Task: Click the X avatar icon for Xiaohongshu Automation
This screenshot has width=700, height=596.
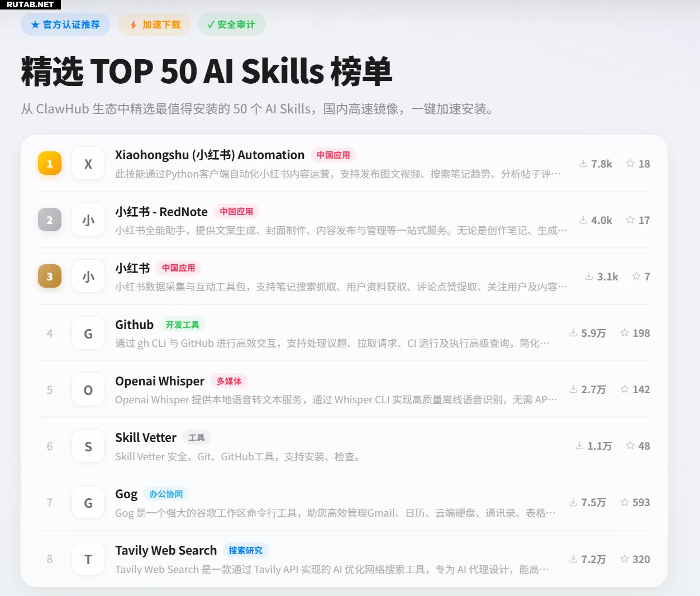Action: tap(88, 164)
